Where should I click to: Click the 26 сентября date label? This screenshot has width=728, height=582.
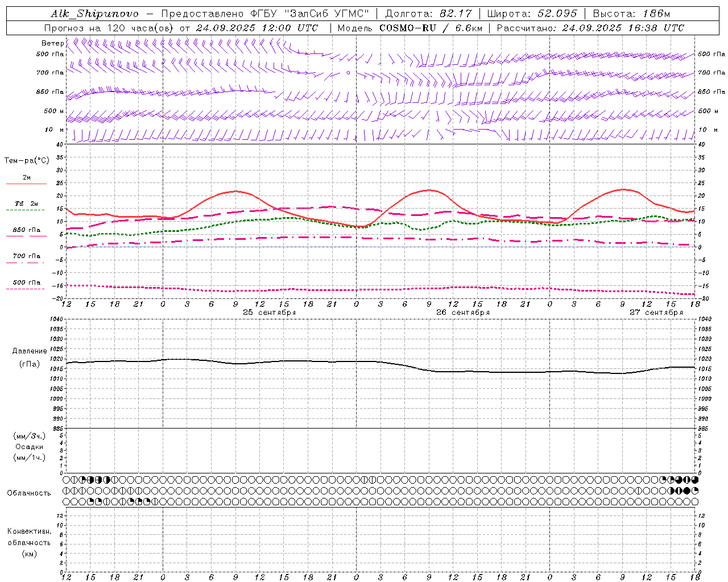pyautogui.click(x=463, y=313)
